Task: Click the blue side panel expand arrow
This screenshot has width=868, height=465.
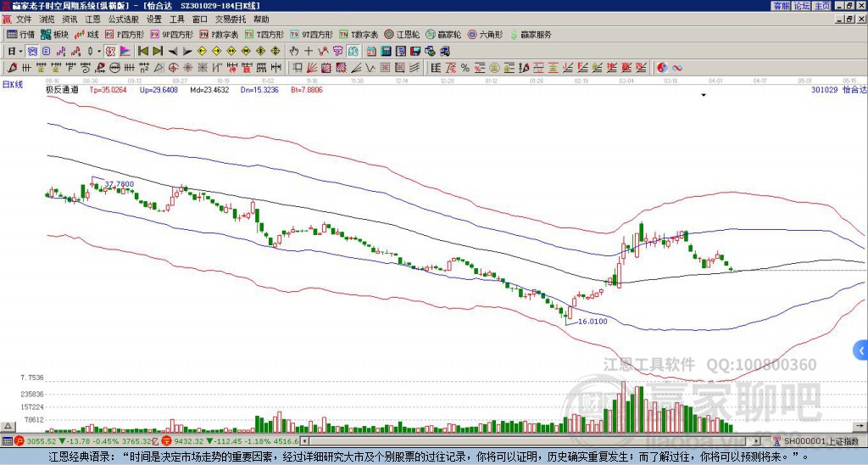Action: 861,350
